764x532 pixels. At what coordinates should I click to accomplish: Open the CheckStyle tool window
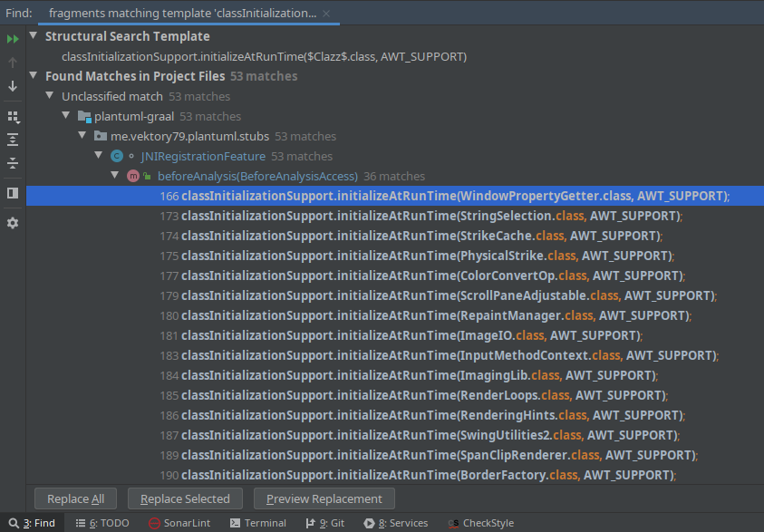coord(481,523)
